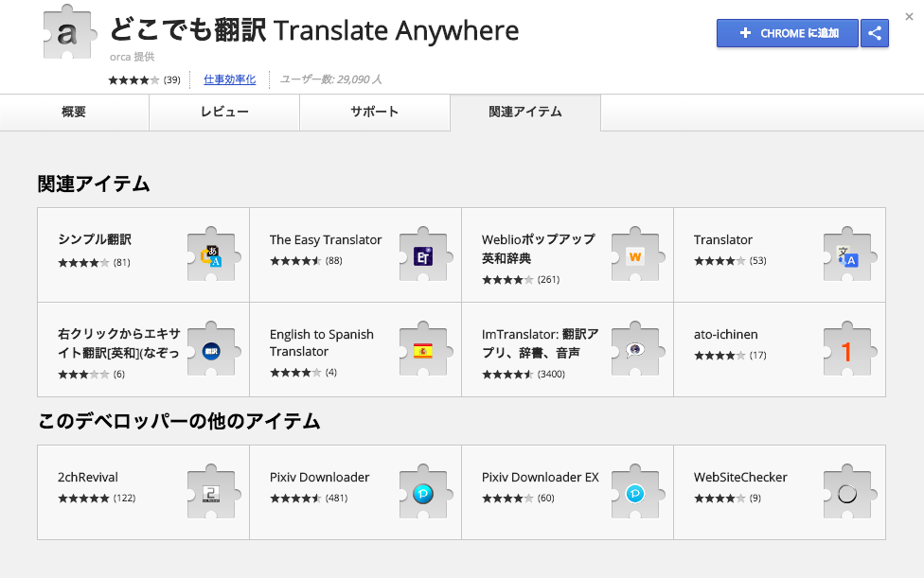The height and width of the screenshot is (578, 924).
Task: Open The Easy Translator title link
Action: pos(326,239)
